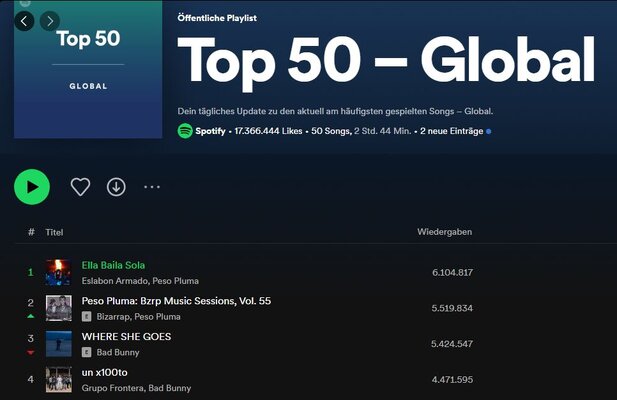Go back with the left arrow button

tap(24, 21)
